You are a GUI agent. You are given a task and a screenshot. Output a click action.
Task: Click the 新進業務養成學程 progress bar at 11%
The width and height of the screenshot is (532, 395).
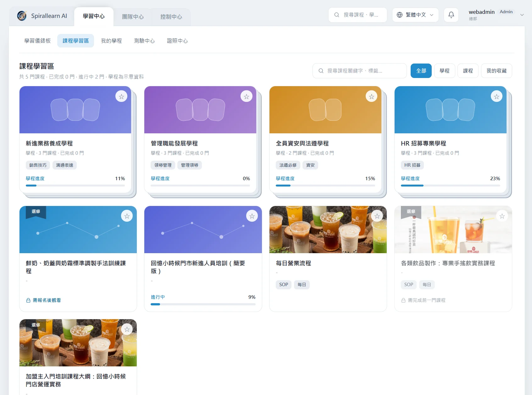click(x=75, y=186)
